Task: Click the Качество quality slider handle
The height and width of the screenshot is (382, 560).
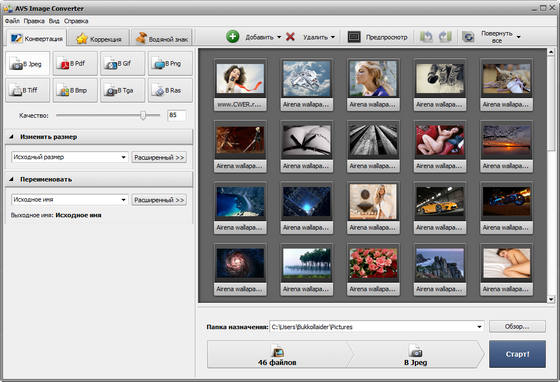Action: (143, 115)
